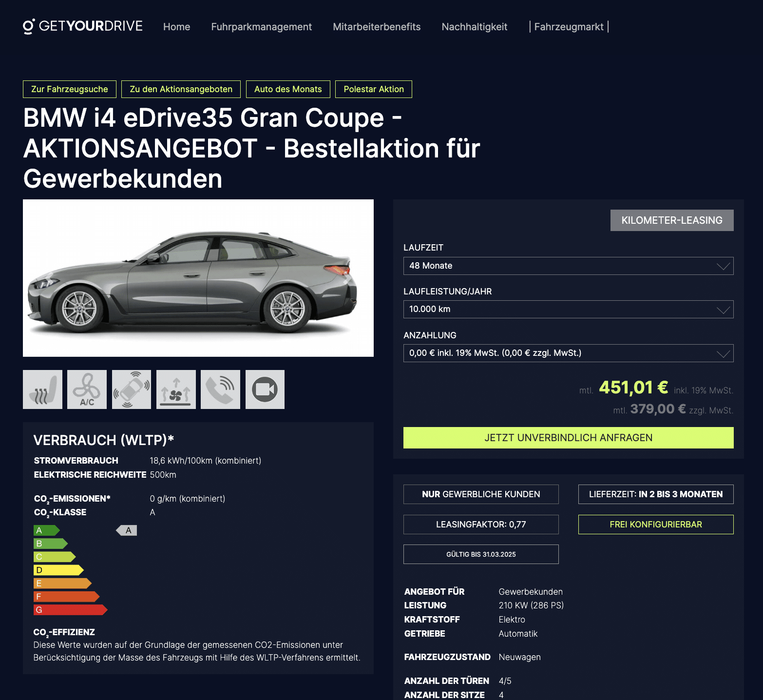
Task: Open Polestar Aktion
Action: 374,89
